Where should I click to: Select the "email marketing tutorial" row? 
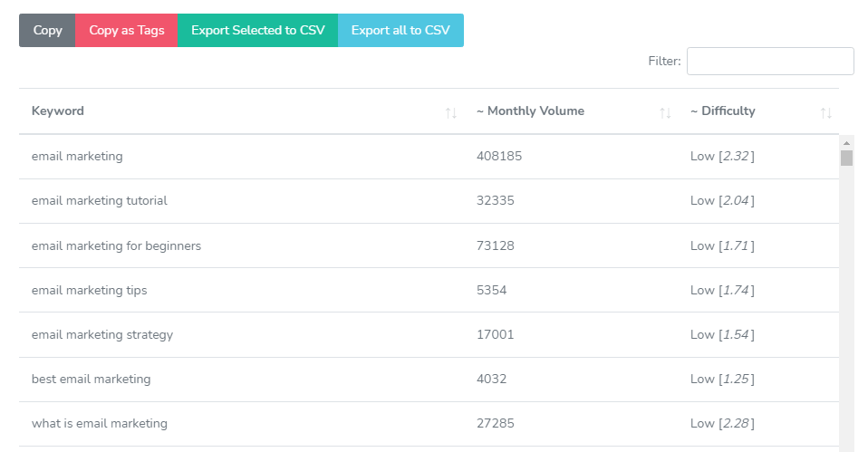[100, 200]
